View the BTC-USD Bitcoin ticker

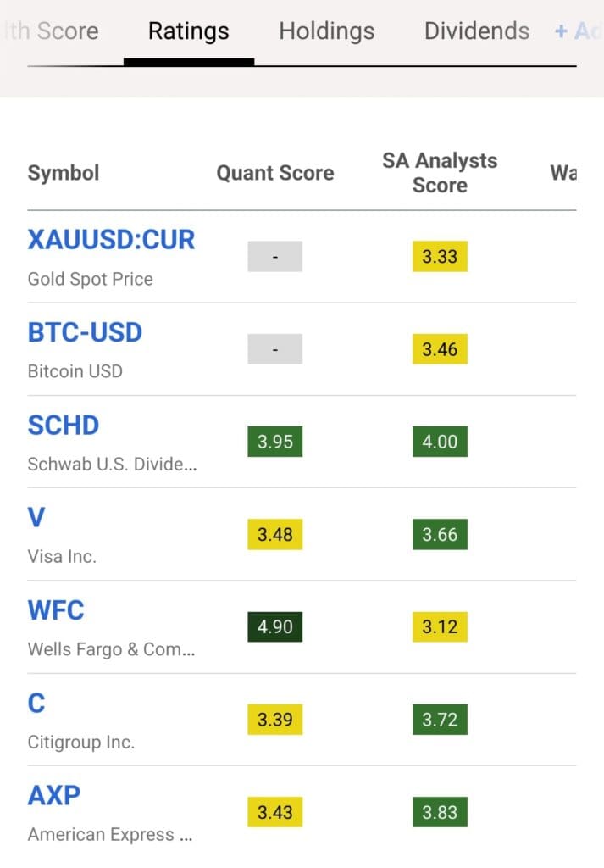click(x=85, y=332)
